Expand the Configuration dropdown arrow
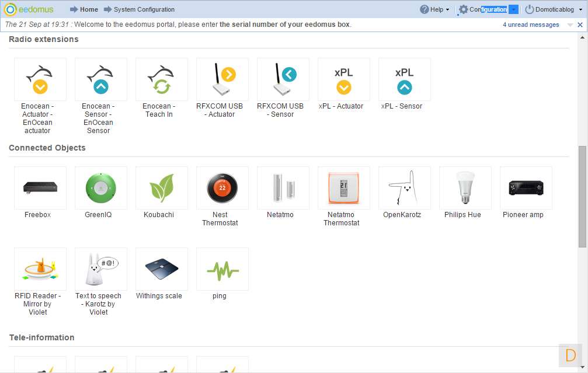This screenshot has width=588, height=373. [x=513, y=9]
